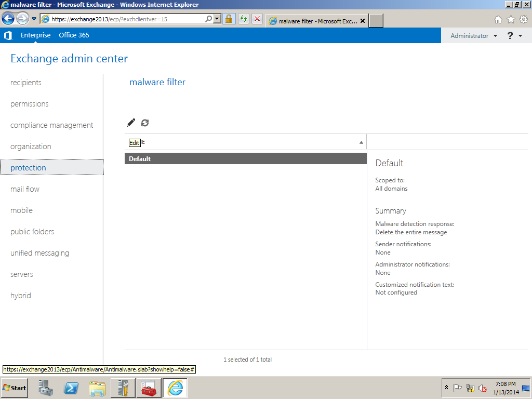Viewport: 532px width, 399px height.
Task: Select the Enterprise tab
Action: pyautogui.click(x=36, y=35)
